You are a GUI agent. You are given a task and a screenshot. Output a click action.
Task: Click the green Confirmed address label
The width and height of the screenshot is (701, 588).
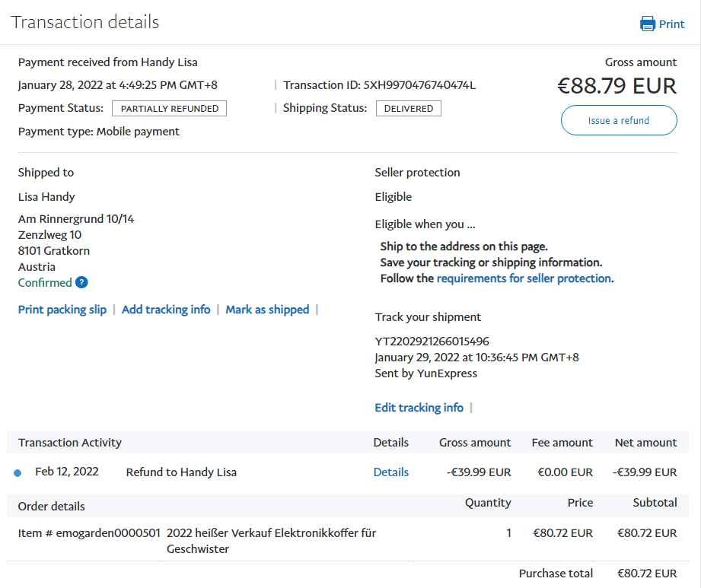[45, 283]
